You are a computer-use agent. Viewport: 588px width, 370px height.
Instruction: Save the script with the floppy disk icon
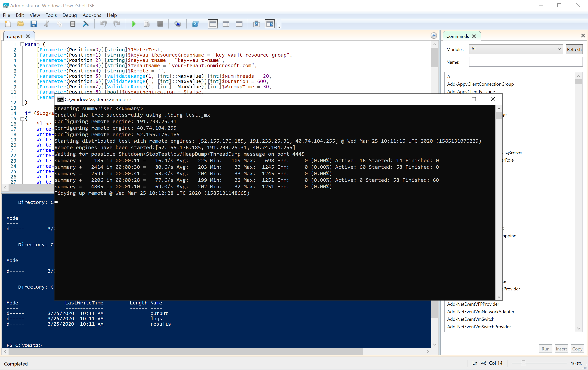coord(34,24)
